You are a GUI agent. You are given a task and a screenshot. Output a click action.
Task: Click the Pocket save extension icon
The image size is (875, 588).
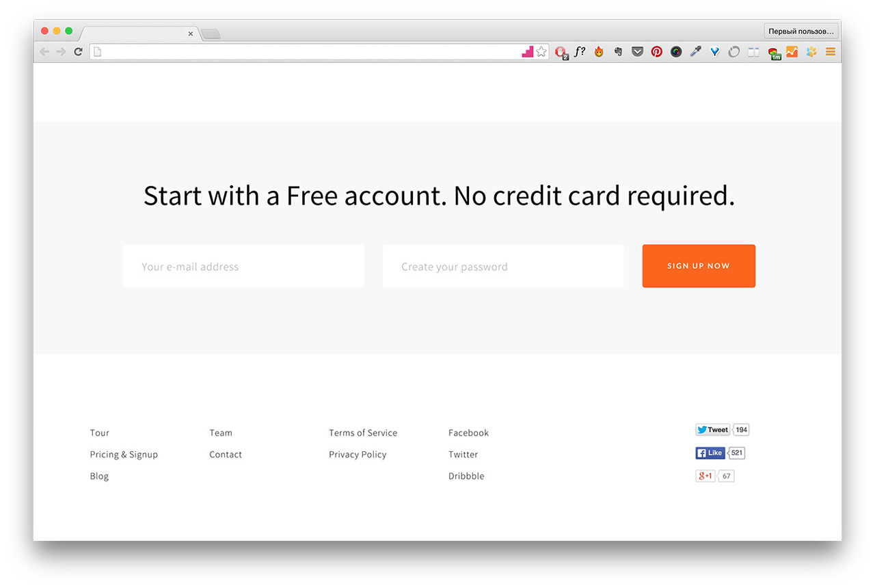638,51
